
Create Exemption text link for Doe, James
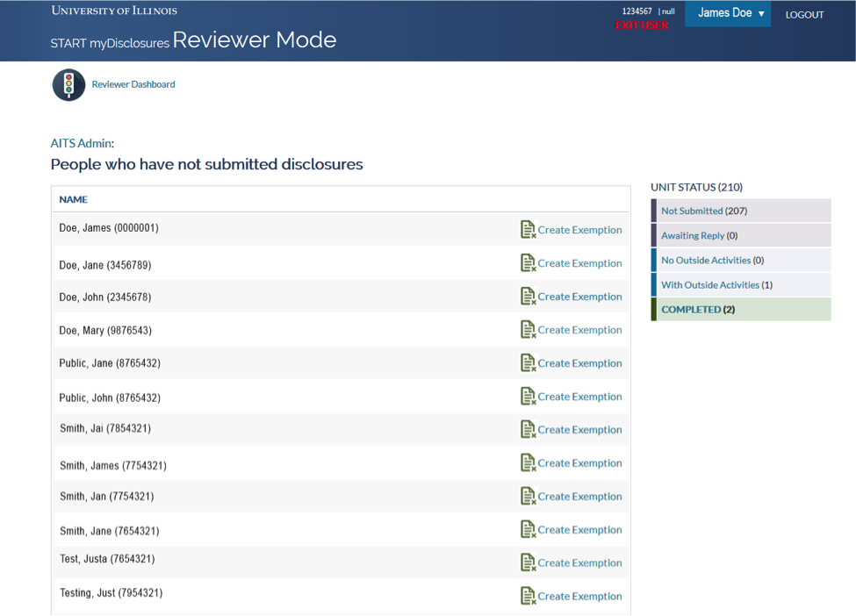coord(579,230)
